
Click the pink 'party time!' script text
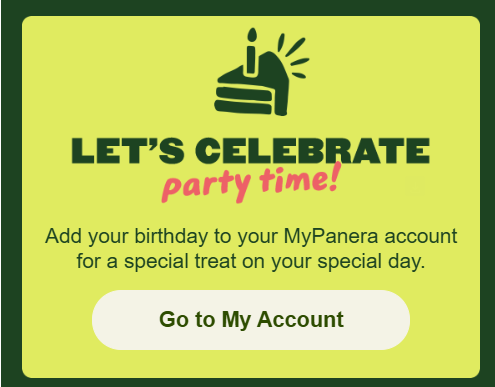point(252,182)
